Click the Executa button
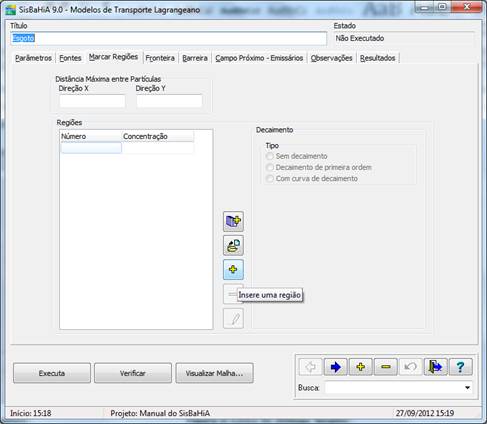 (52, 373)
